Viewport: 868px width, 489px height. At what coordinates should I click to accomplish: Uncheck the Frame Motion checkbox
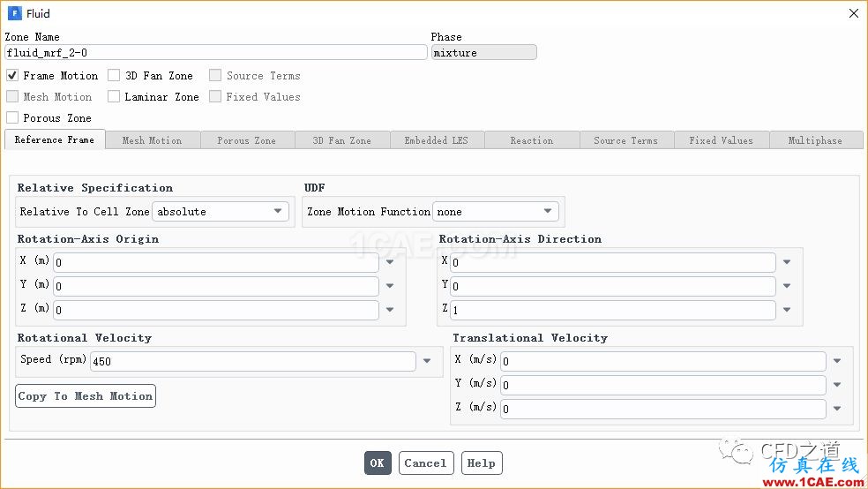tap(12, 75)
